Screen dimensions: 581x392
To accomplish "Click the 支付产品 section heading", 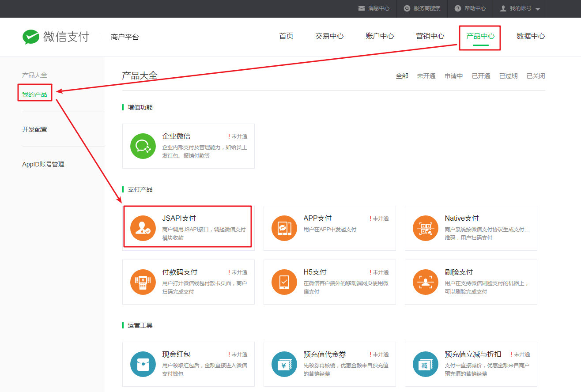I will (x=140, y=189).
